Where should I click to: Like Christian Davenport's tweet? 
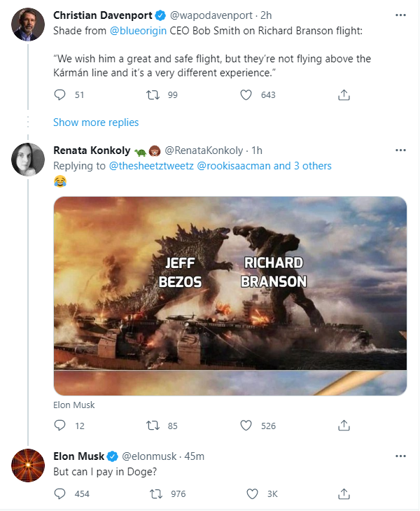point(246,95)
